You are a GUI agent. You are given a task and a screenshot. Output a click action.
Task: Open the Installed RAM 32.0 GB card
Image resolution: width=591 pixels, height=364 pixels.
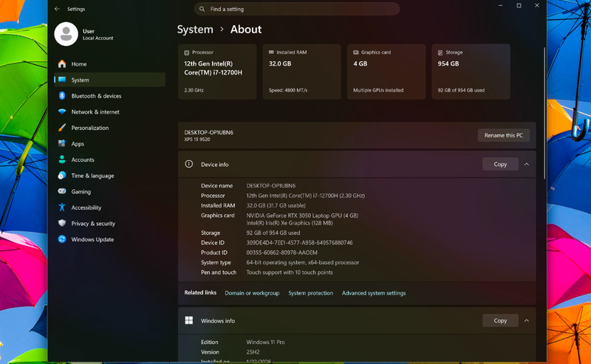pos(301,71)
